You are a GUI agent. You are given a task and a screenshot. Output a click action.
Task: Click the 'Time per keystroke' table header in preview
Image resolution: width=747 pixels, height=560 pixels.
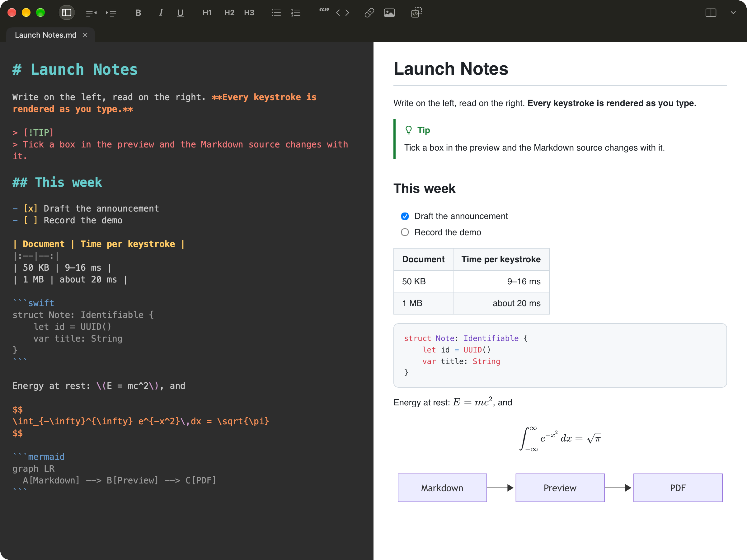click(x=501, y=259)
